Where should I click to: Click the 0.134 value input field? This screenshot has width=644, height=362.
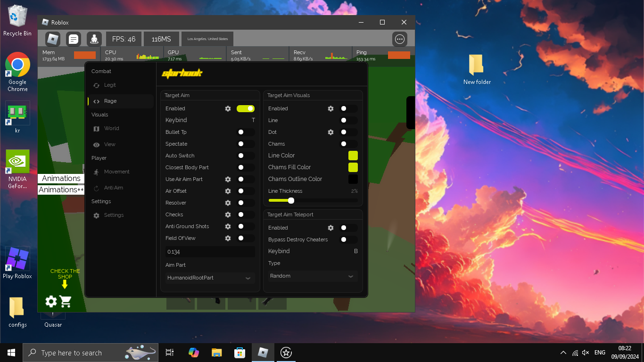pyautogui.click(x=210, y=252)
